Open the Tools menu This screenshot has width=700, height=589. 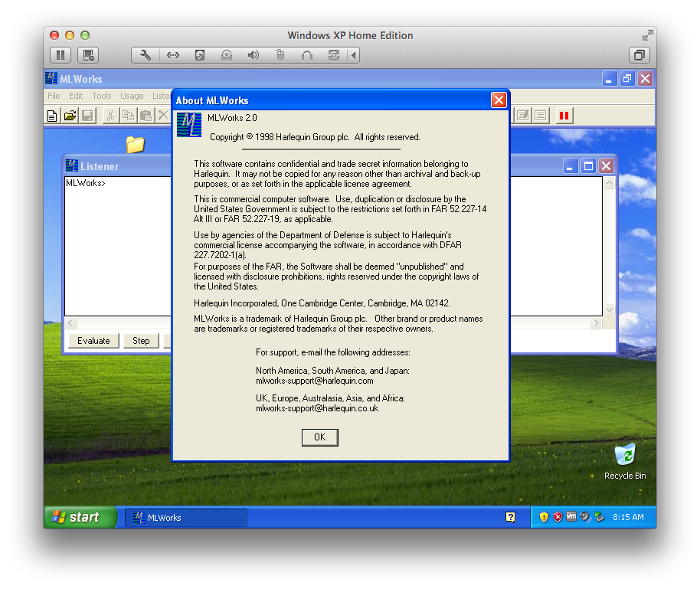102,96
